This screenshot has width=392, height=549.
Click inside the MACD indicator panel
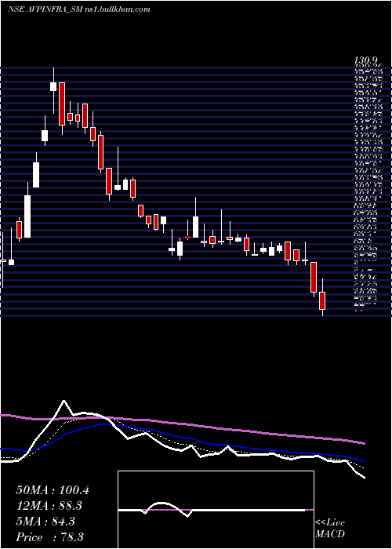click(x=216, y=510)
